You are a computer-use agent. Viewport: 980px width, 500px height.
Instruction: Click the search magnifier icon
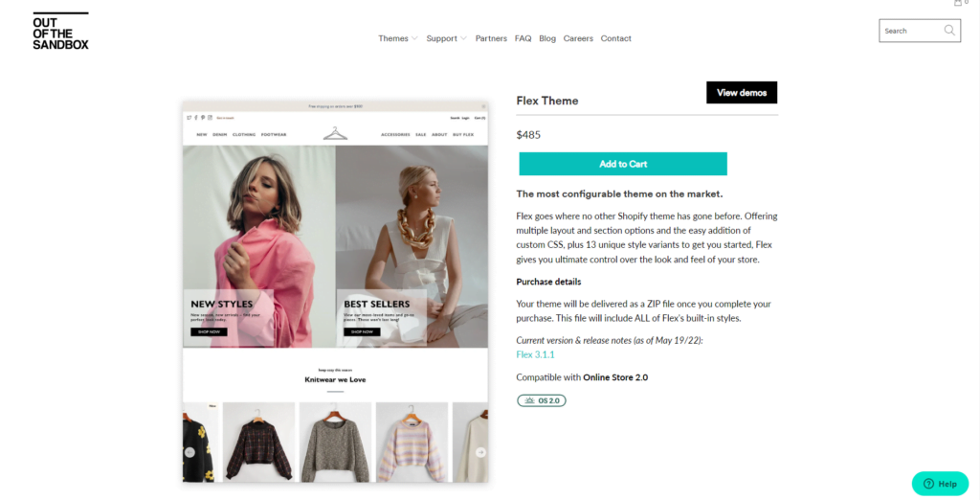click(949, 30)
